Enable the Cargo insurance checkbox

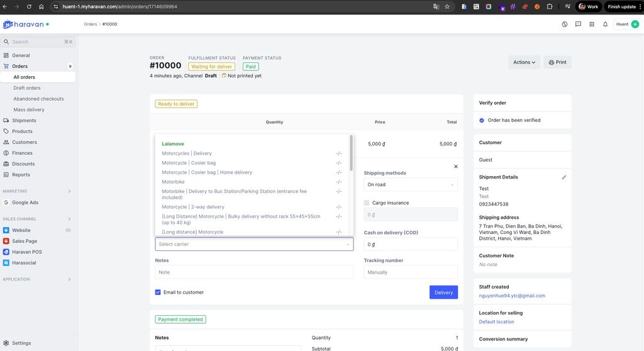click(367, 203)
